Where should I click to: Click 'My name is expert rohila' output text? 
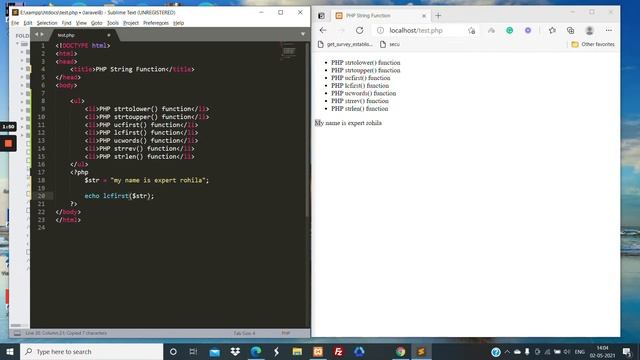(348, 123)
